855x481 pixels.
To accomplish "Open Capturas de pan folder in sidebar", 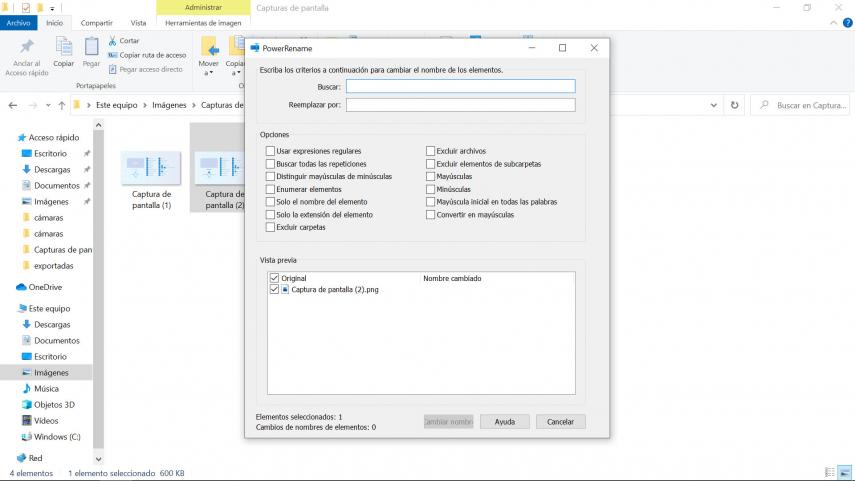I will (62, 250).
